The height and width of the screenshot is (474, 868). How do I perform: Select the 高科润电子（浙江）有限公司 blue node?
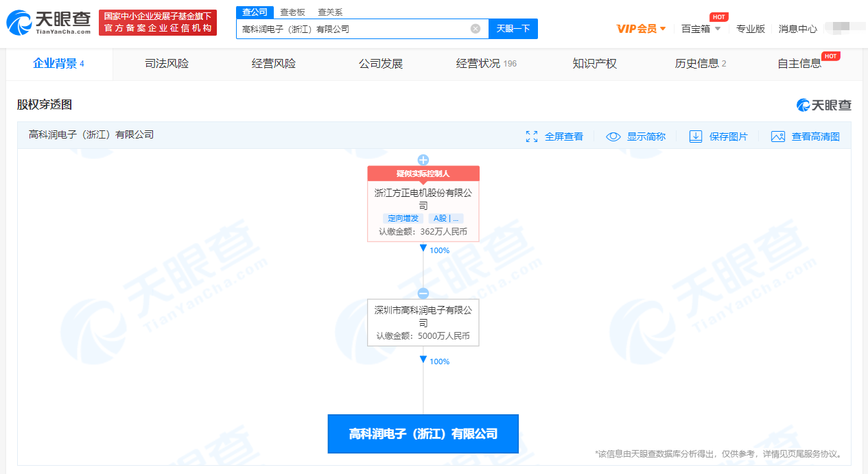(423, 434)
